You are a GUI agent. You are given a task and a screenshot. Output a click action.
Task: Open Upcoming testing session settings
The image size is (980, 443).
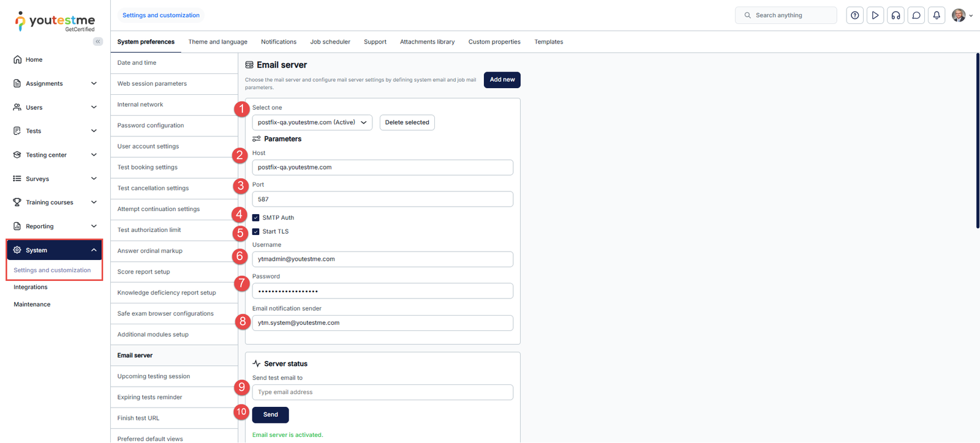[174, 376]
